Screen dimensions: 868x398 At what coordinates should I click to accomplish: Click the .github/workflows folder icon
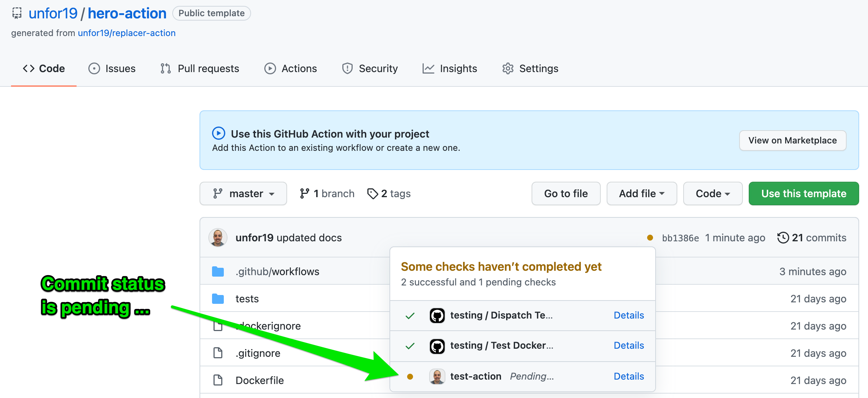(x=218, y=271)
